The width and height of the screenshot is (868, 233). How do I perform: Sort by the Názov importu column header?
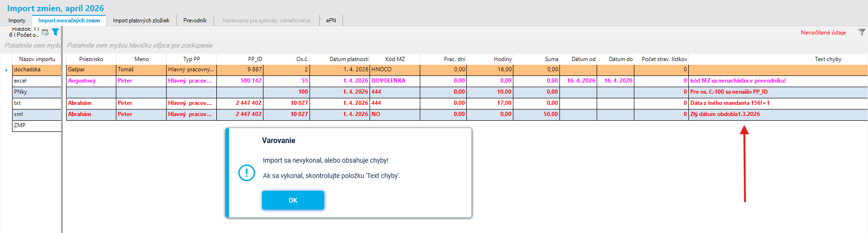point(37,59)
